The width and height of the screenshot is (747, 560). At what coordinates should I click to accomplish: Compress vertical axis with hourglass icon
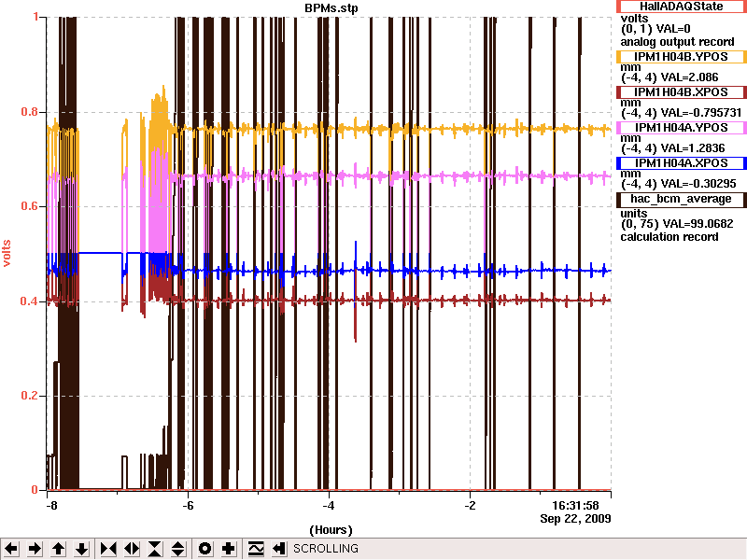155,549
